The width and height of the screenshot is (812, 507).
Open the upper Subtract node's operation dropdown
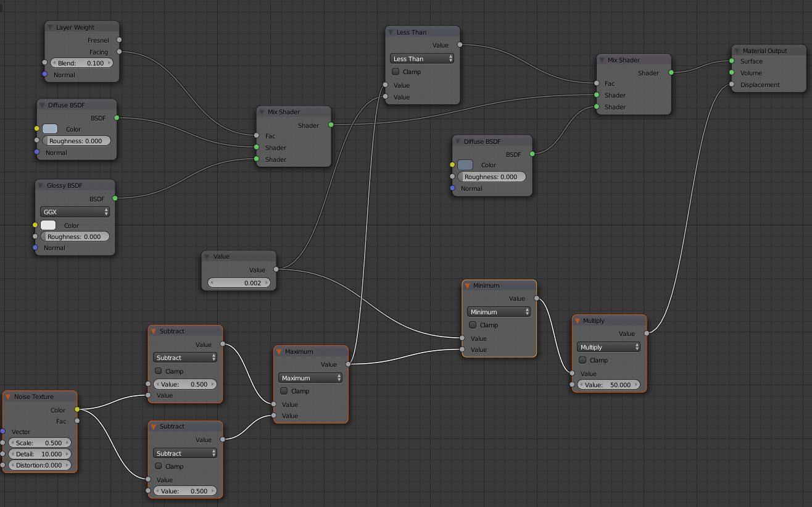tap(185, 358)
